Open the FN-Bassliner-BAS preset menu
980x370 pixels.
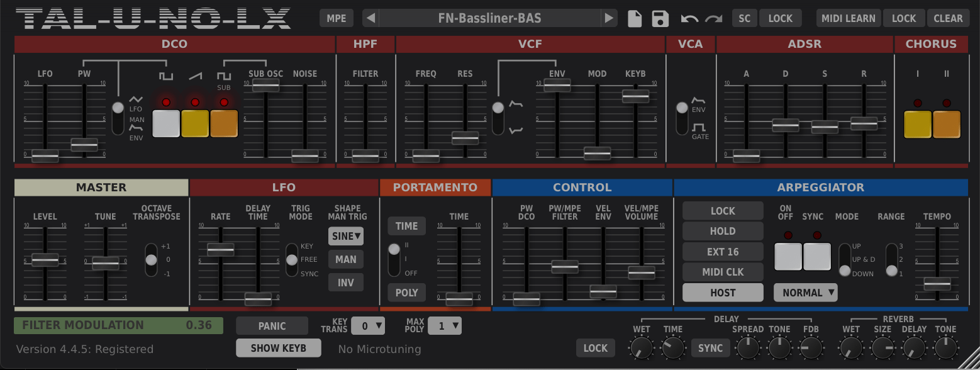coord(489,18)
